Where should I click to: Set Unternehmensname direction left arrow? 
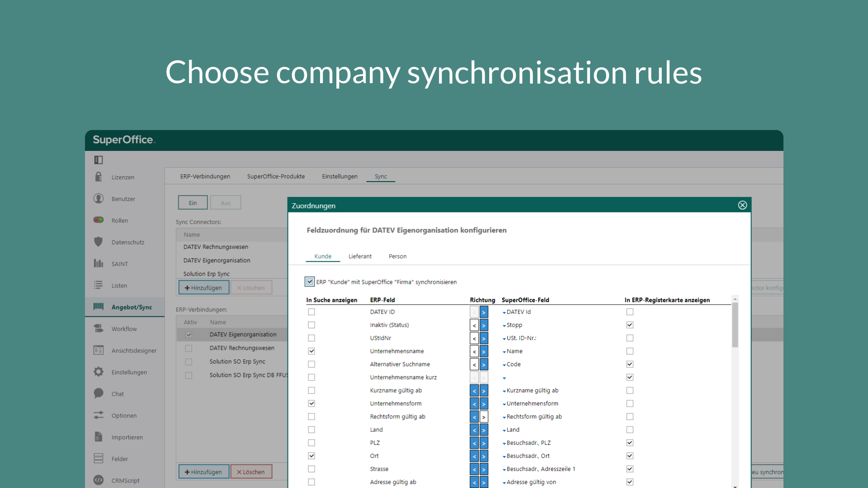click(474, 352)
